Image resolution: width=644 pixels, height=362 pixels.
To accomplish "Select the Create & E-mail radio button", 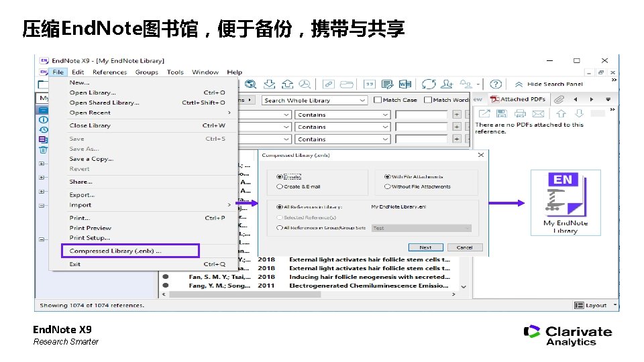I will [x=279, y=186].
